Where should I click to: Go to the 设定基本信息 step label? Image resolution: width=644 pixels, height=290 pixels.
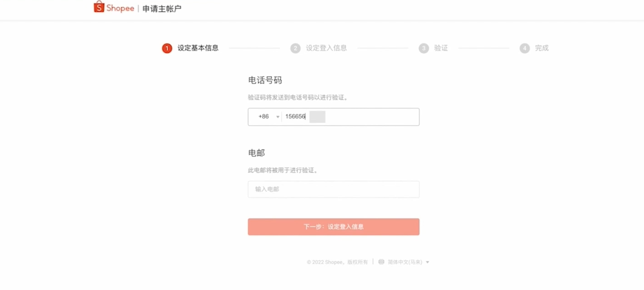tap(198, 48)
